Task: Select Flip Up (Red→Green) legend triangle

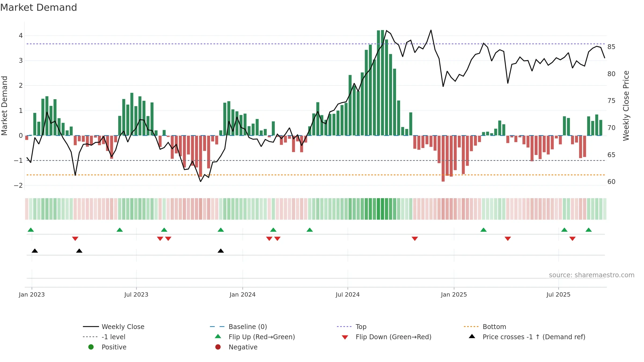Action: coord(218,336)
